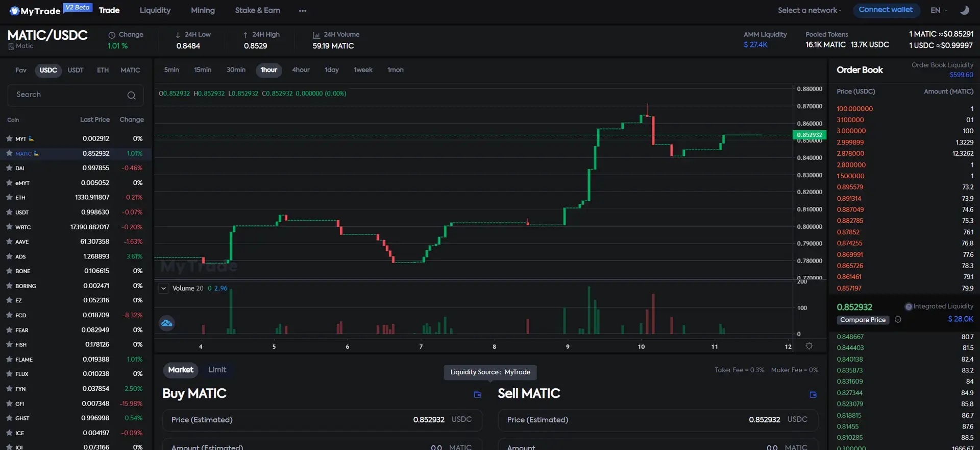Click the Connect wallet button
This screenshot has height=450, width=980.
886,10
